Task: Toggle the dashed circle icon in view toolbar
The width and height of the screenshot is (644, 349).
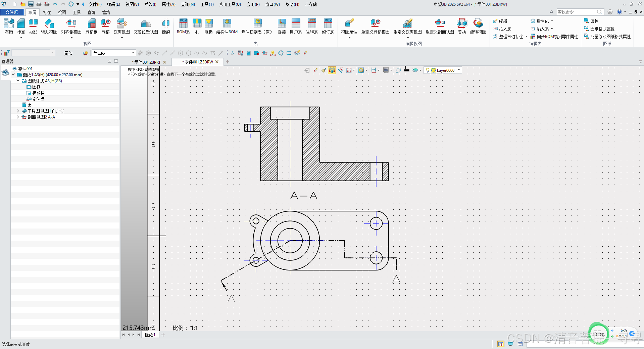Action: point(398,70)
